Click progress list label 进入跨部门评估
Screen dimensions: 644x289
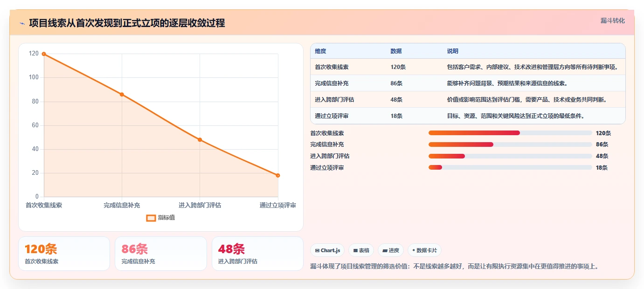point(330,156)
